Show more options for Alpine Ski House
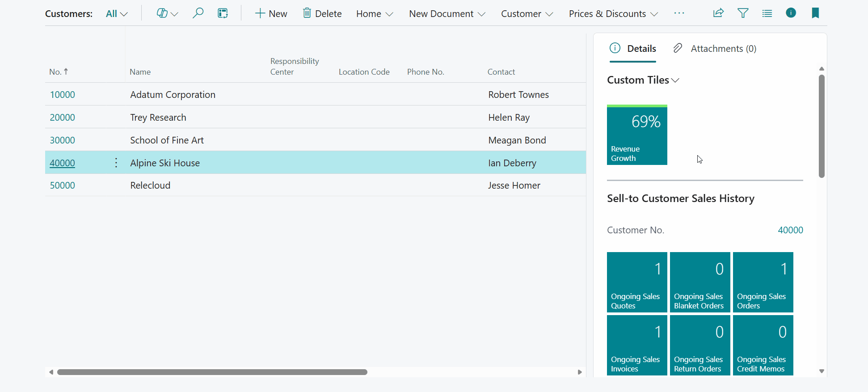 (116, 163)
